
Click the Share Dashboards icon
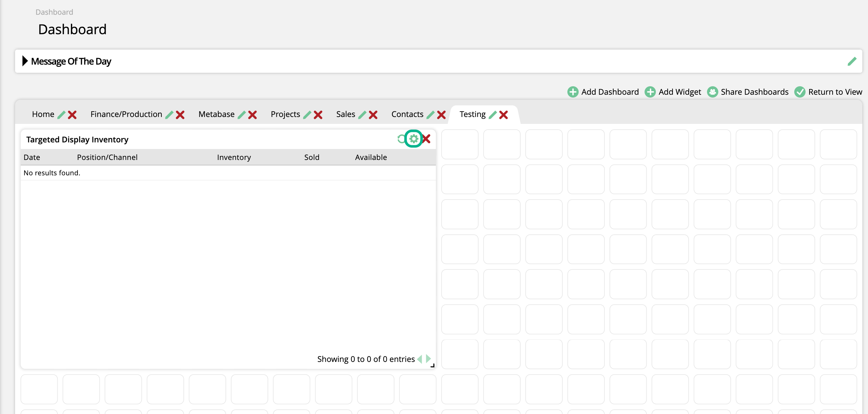pyautogui.click(x=713, y=92)
